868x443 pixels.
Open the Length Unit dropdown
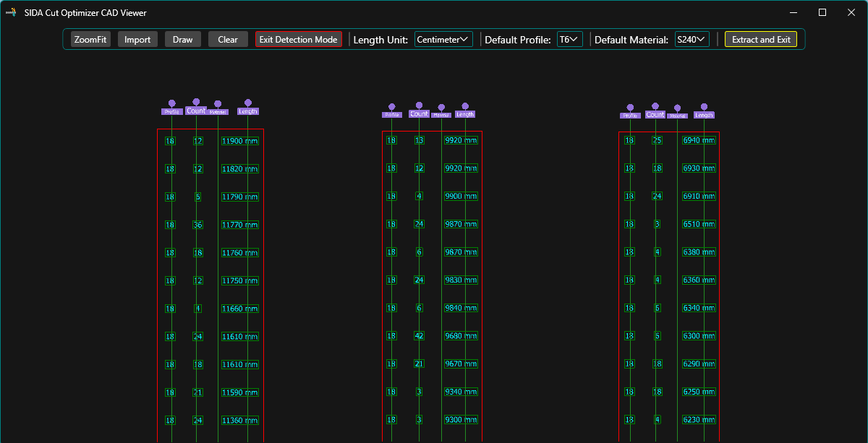click(443, 40)
